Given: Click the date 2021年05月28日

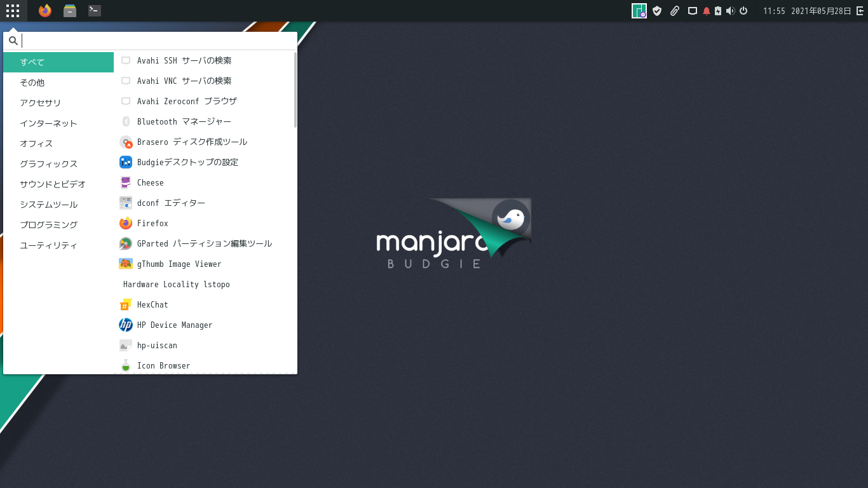Looking at the screenshot, I should (821, 11).
